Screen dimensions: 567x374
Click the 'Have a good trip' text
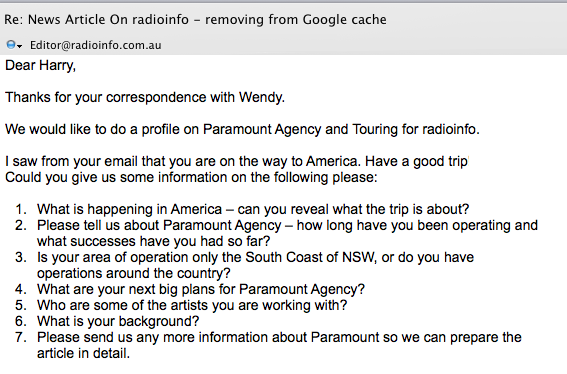pos(417,161)
